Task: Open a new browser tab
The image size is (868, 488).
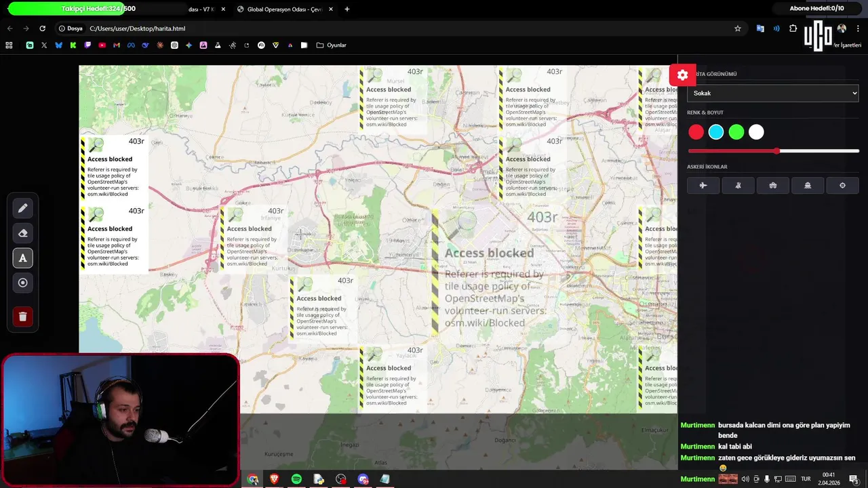Action: click(x=347, y=9)
